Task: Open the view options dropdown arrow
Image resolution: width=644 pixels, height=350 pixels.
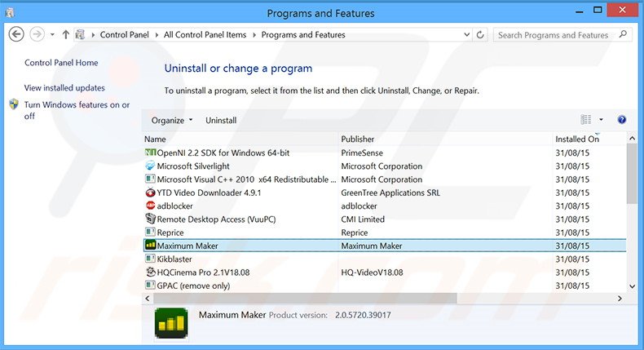Action: click(601, 120)
